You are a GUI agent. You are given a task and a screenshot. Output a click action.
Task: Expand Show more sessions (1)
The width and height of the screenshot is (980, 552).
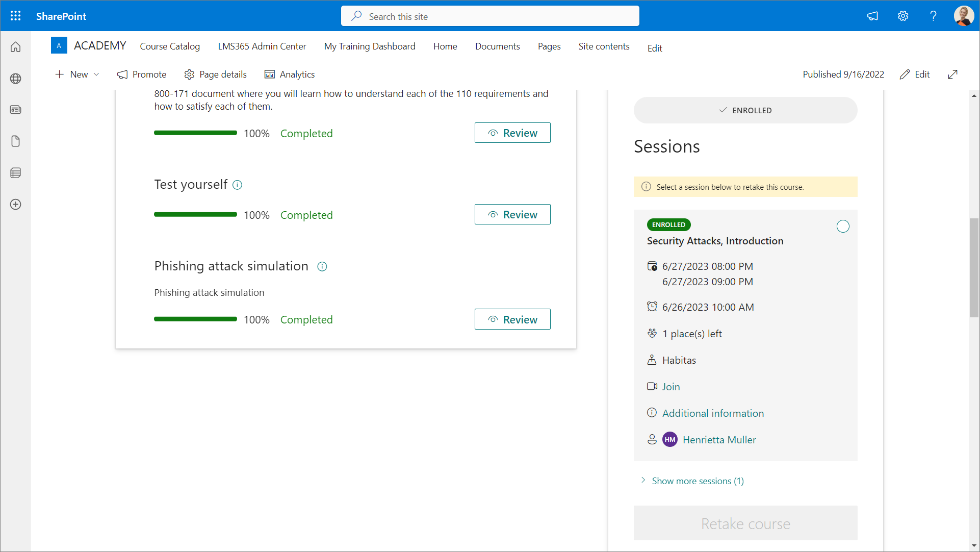[697, 481]
